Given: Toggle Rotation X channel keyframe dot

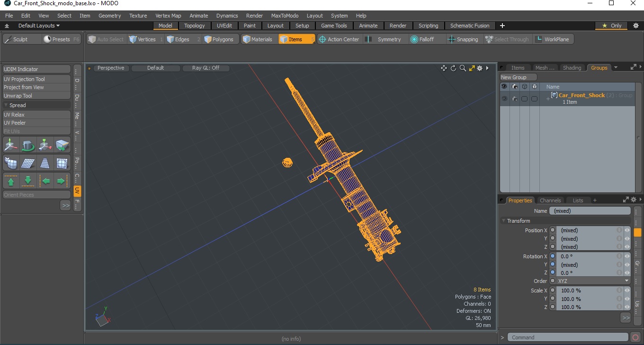Looking at the screenshot, I should (x=553, y=256).
